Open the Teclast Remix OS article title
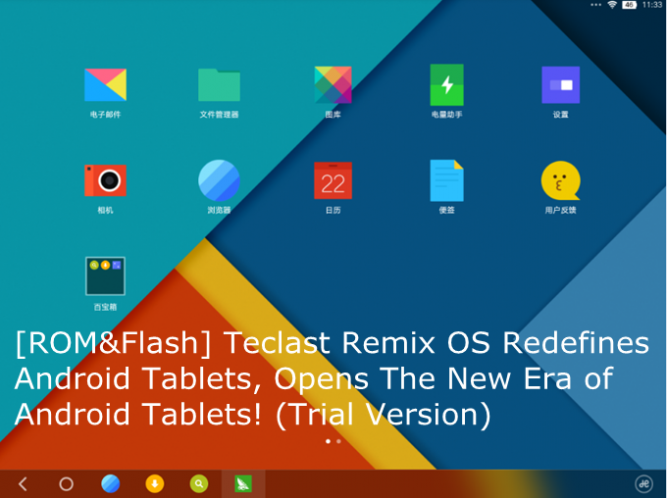This screenshot has width=667, height=498. [333, 378]
